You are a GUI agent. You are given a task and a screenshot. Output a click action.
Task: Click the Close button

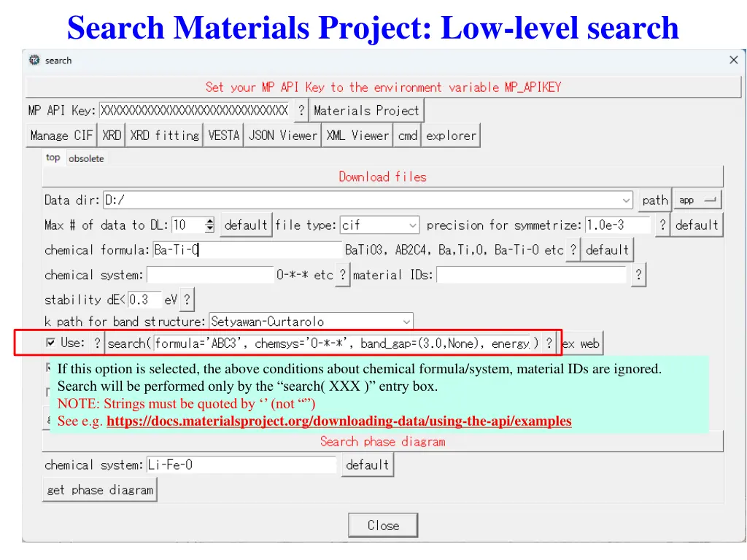pyautogui.click(x=383, y=525)
